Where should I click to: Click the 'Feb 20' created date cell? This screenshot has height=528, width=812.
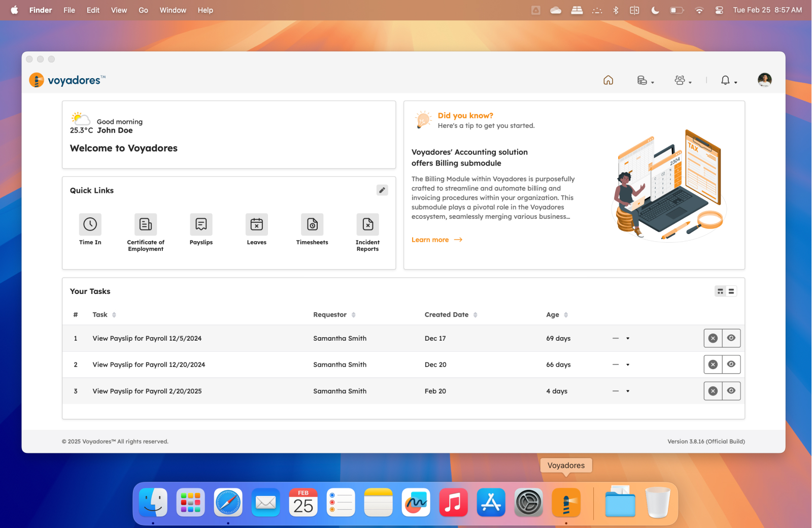(435, 391)
